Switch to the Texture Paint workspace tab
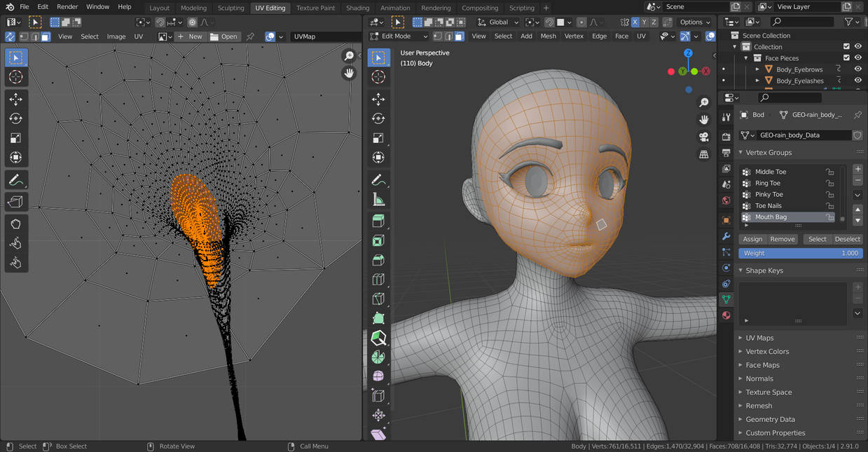Screen dimensions: 868x452 pyautogui.click(x=315, y=8)
